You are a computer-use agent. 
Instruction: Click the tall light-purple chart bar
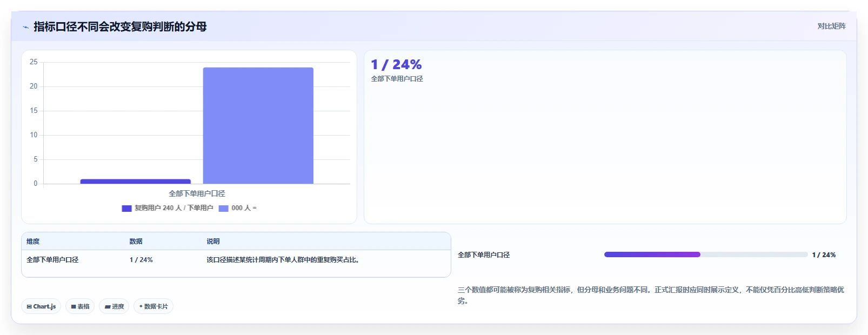pyautogui.click(x=258, y=125)
